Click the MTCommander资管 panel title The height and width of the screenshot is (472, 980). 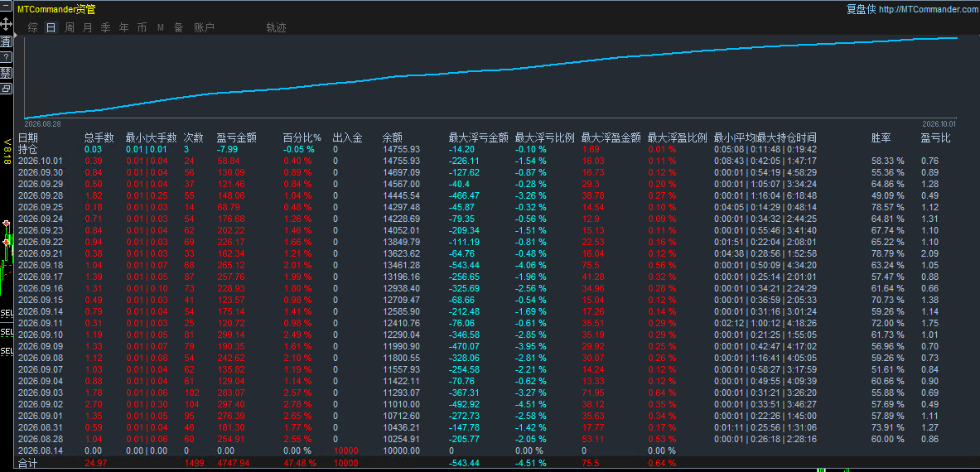coord(56,9)
